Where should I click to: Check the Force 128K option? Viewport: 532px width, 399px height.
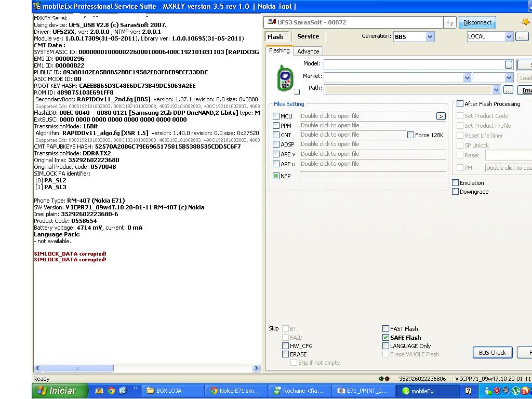(410, 135)
